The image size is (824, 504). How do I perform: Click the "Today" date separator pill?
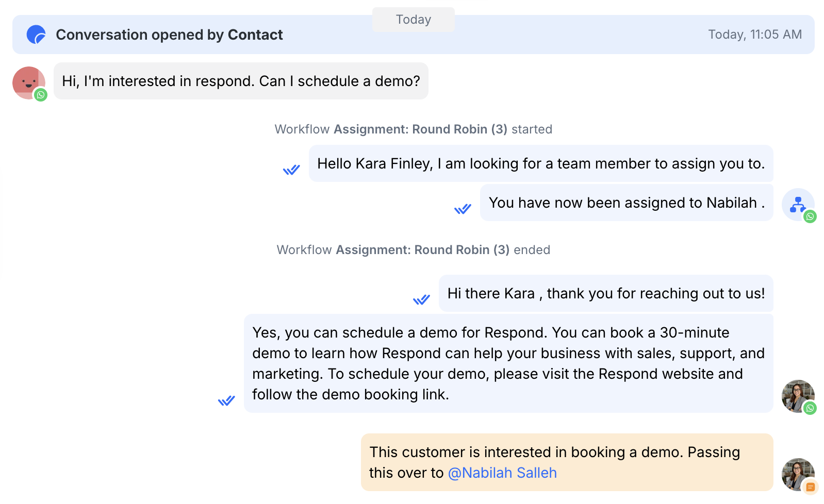click(413, 20)
